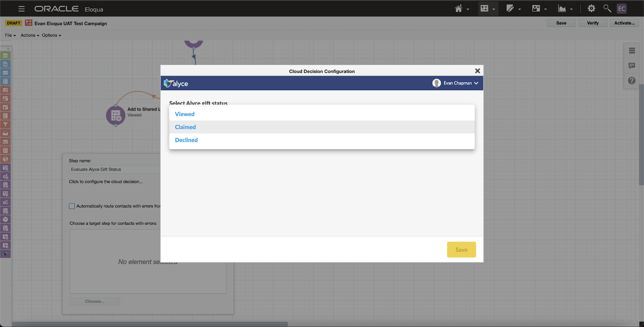Viewport: 644px width, 327px height.
Task: Open the Options menu
Action: pos(52,35)
